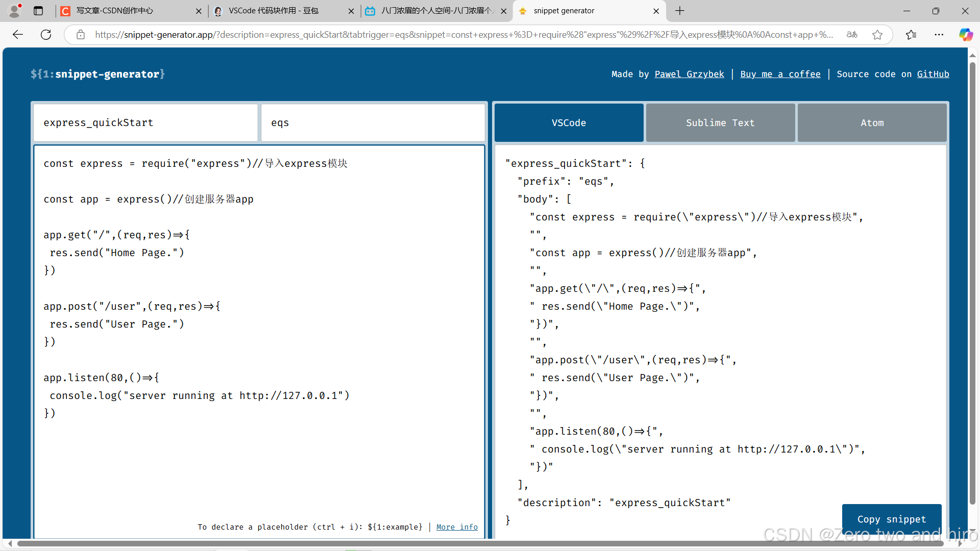
Task: Switch to the Sublime Text tab
Action: 720,123
